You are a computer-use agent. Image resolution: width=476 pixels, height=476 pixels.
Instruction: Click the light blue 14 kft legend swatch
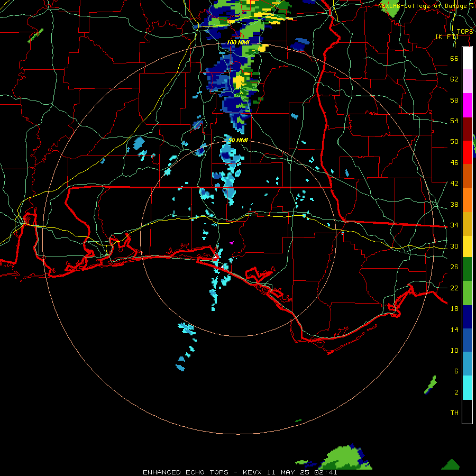(x=467, y=364)
